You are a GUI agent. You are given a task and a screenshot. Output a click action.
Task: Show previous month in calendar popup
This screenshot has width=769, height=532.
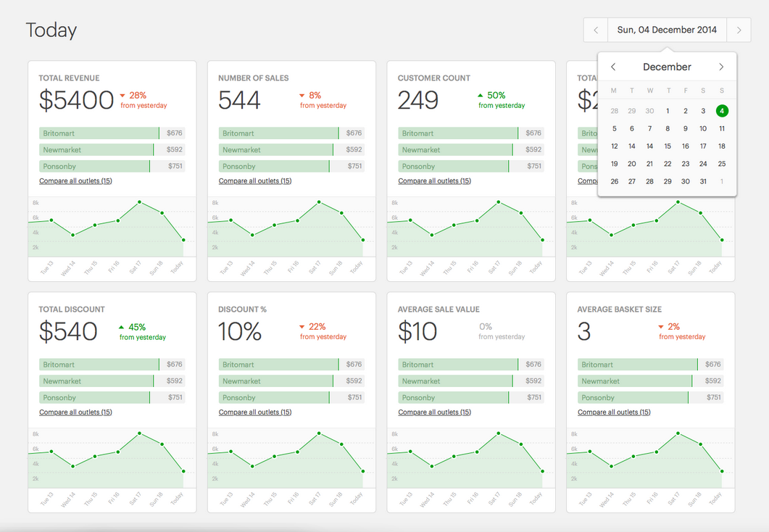click(613, 67)
